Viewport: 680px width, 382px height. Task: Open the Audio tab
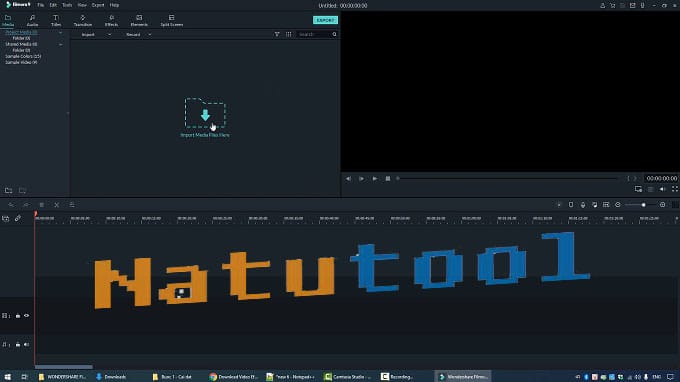(32, 20)
